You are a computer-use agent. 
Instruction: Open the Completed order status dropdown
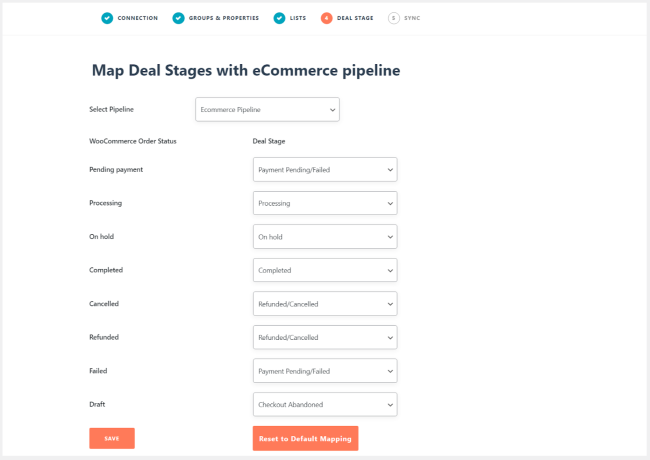coord(325,270)
